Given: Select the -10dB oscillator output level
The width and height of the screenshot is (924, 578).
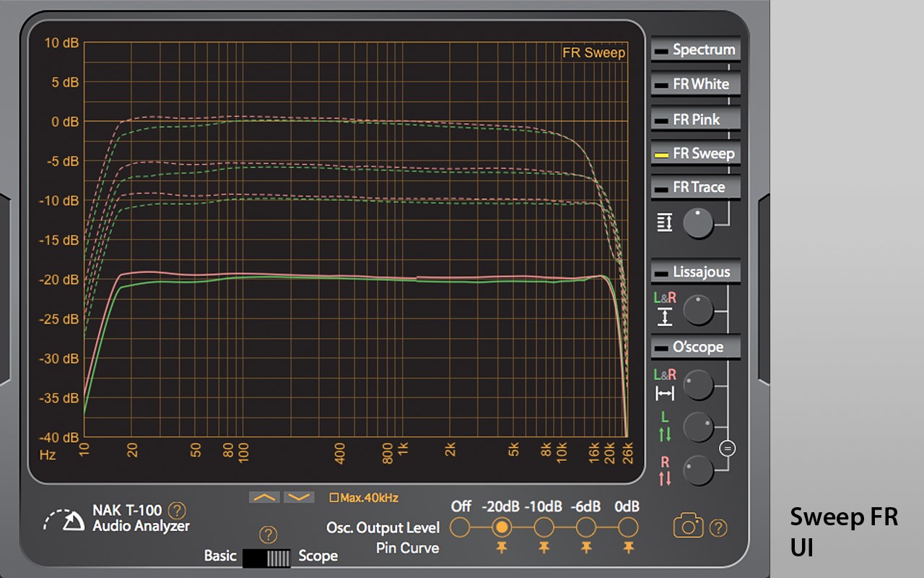Looking at the screenshot, I should point(544,527).
